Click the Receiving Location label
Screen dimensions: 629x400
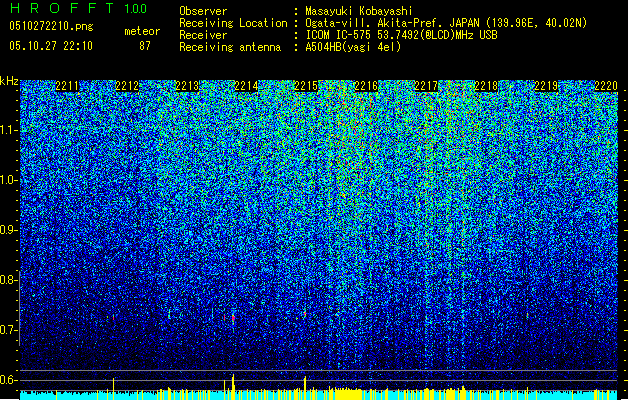233,23
